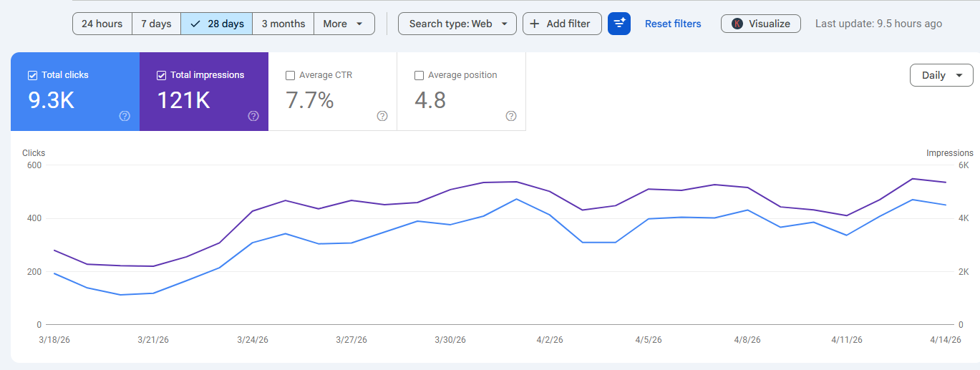Viewport: 980px width, 370px height.
Task: Expand the More date range dropdown
Action: pyautogui.click(x=344, y=24)
